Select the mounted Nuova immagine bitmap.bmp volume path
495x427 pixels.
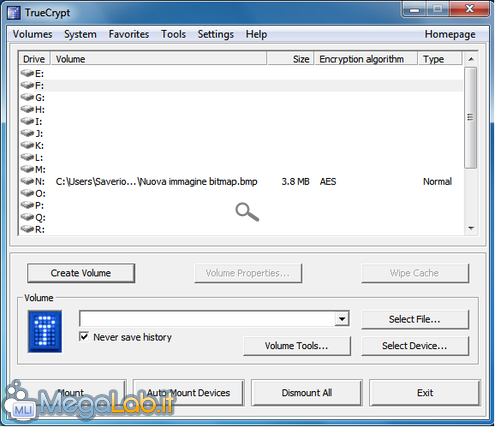[x=156, y=181]
